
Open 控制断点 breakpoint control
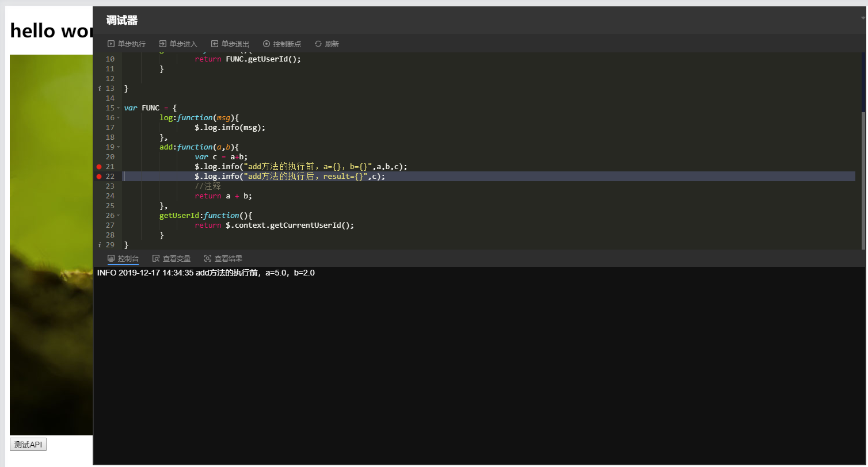click(282, 44)
